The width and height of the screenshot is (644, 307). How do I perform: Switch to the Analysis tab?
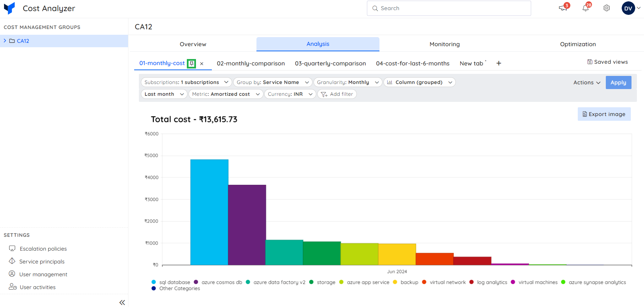pos(318,44)
